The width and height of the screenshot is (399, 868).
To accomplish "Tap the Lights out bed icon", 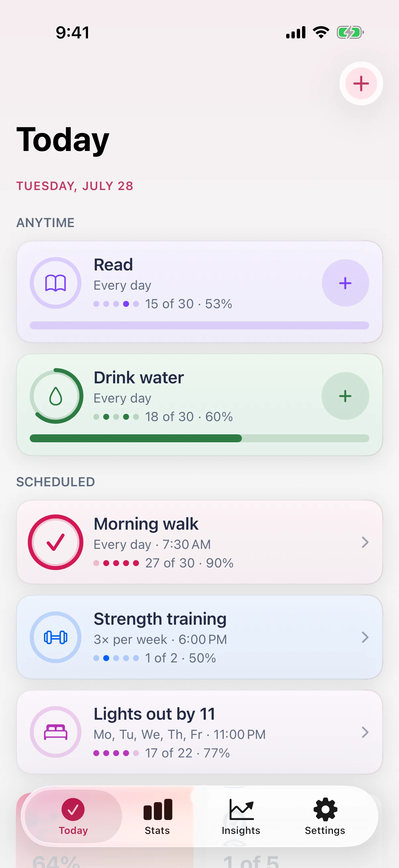I will point(56,732).
